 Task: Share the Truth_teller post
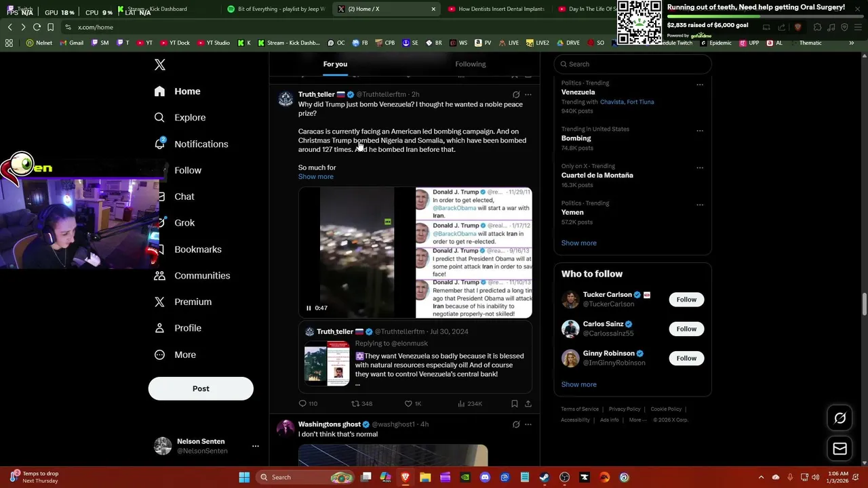point(528,403)
